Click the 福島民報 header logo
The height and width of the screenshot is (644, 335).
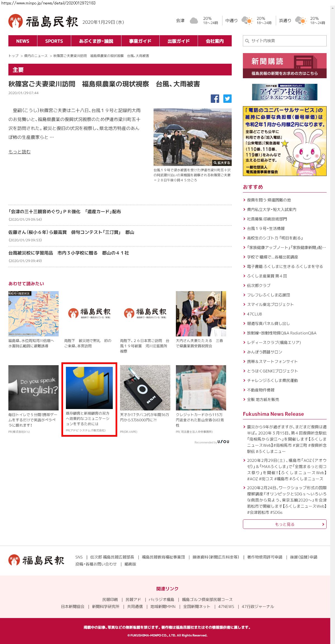(x=43, y=21)
